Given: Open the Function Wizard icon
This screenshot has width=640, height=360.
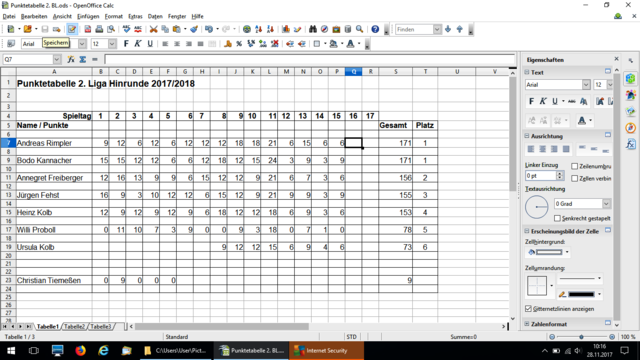Looking at the screenshot, I should (x=71, y=60).
